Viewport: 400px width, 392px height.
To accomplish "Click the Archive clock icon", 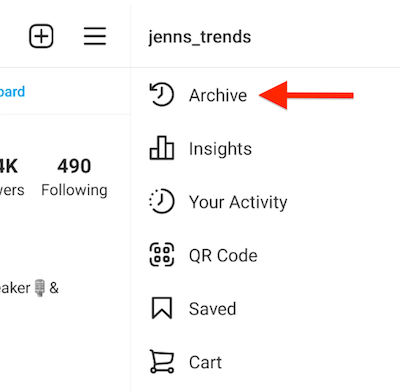I will point(161,95).
